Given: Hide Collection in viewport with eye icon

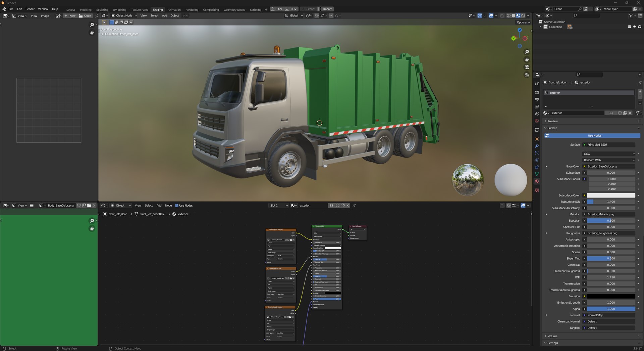Looking at the screenshot, I should tap(634, 27).
